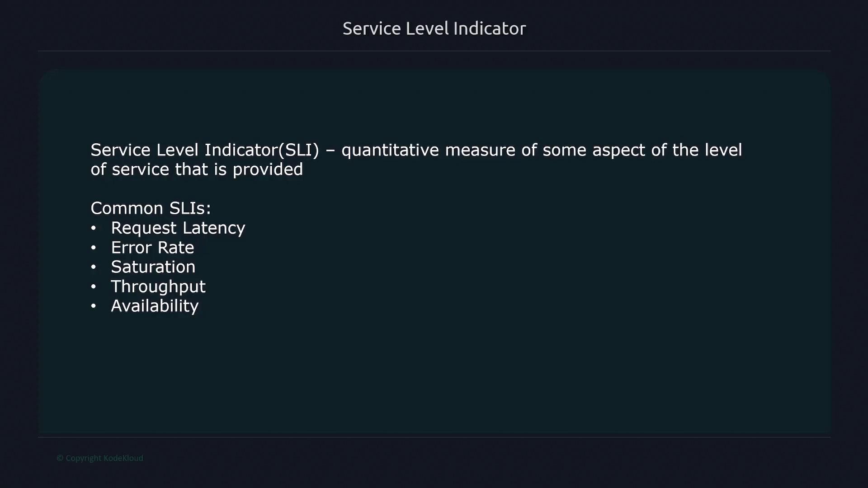Select the 'Saturation' list item
This screenshot has height=488, width=868.
coord(153,267)
